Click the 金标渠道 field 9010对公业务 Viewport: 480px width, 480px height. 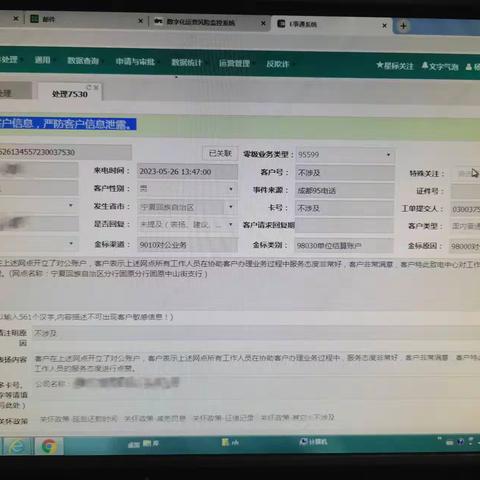[x=188, y=245]
